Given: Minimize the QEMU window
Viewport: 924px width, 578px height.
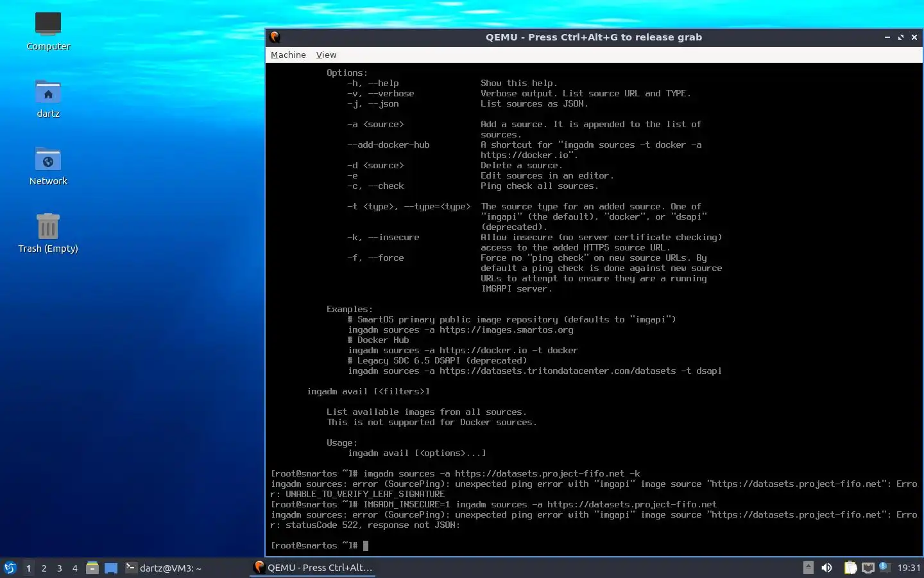Looking at the screenshot, I should click(887, 37).
